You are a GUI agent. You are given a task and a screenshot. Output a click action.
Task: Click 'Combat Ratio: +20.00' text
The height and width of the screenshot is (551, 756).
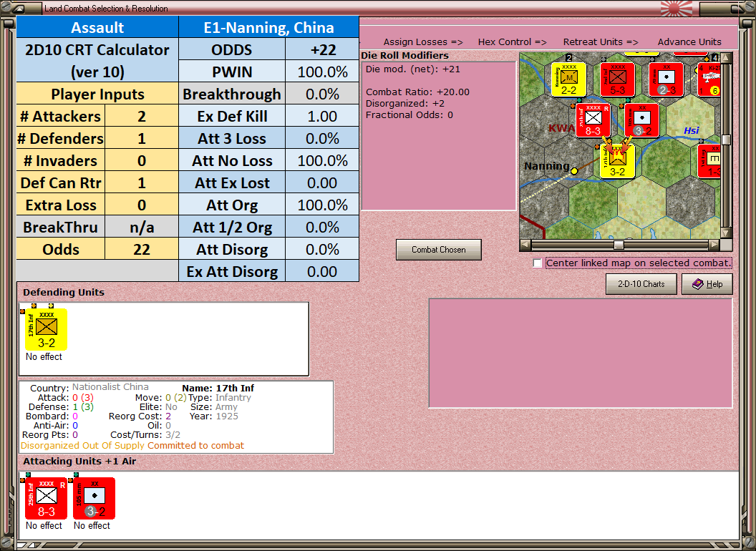pos(417,92)
